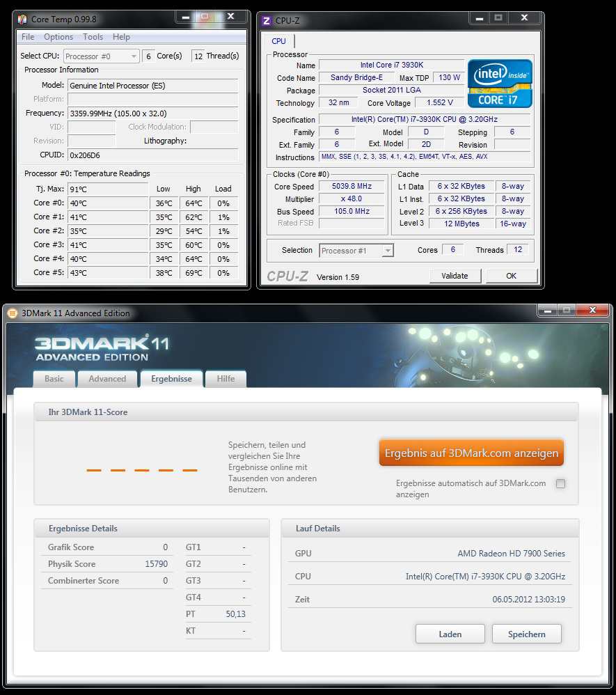Click Multiplier value x 48.0
This screenshot has height=695, width=616.
point(352,198)
